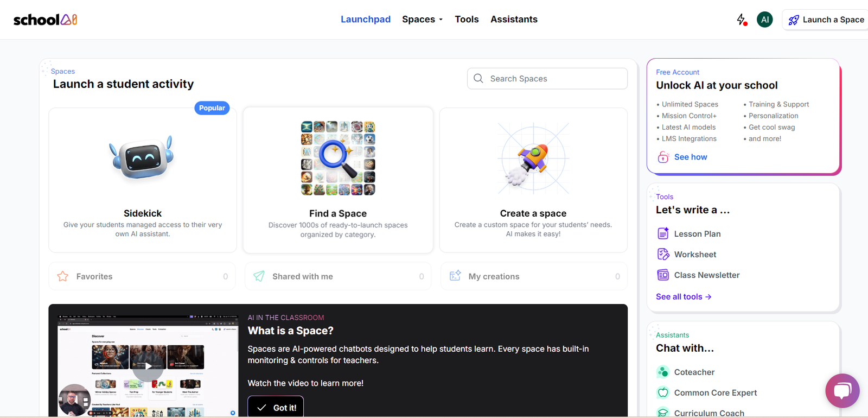Image resolution: width=868 pixels, height=418 pixels.
Task: Click the AI IN THE CLASSROOM label
Action: pos(286,318)
